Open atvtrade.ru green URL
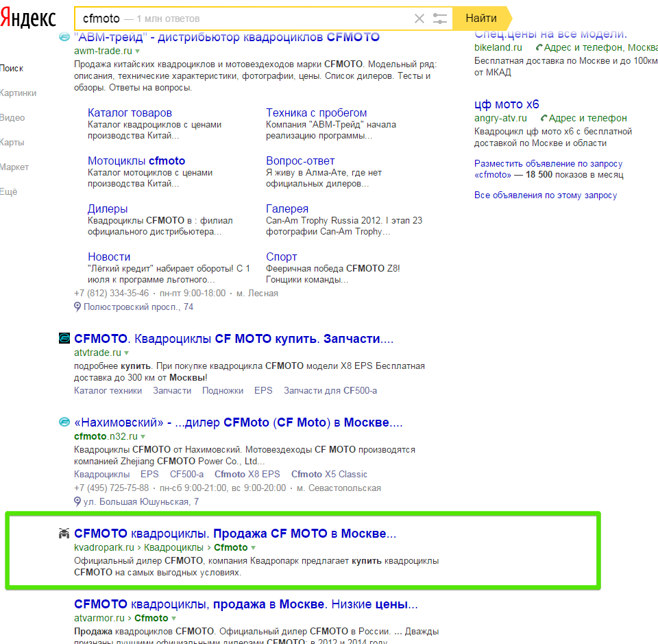The height and width of the screenshot is (644, 658). pyautogui.click(x=97, y=353)
